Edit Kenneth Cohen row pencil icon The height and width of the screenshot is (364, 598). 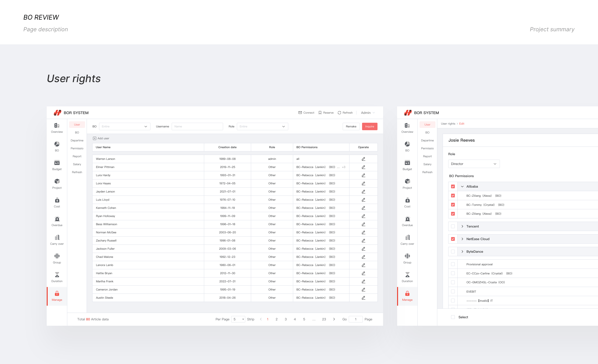(363, 208)
